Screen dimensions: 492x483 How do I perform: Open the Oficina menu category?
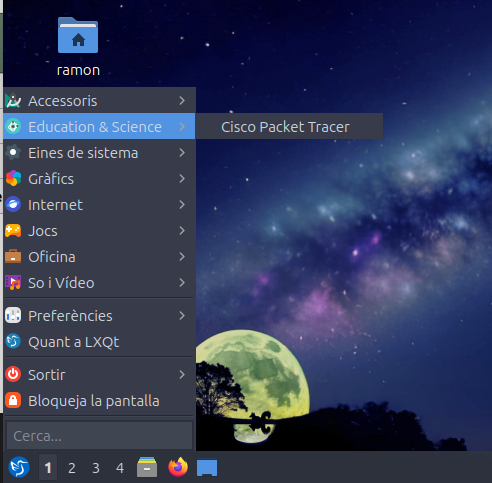pyautogui.click(x=99, y=257)
